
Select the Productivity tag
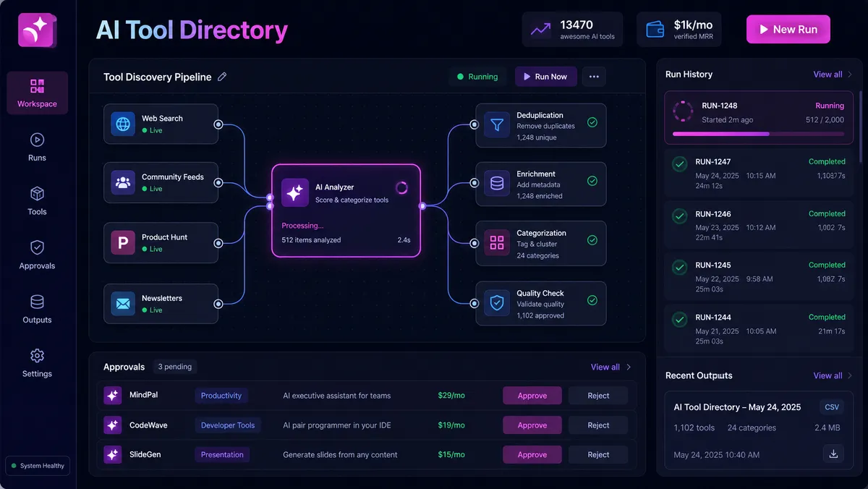coord(221,396)
